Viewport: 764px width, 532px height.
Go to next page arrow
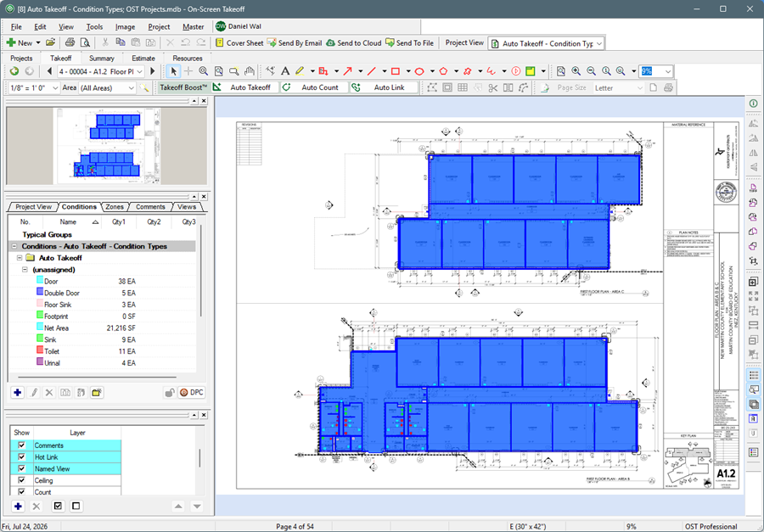(x=153, y=71)
